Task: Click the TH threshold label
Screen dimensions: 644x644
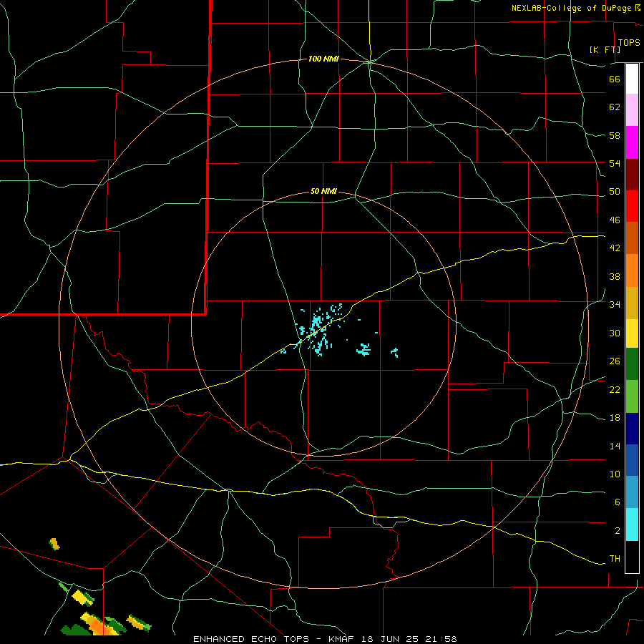Action: (x=615, y=558)
